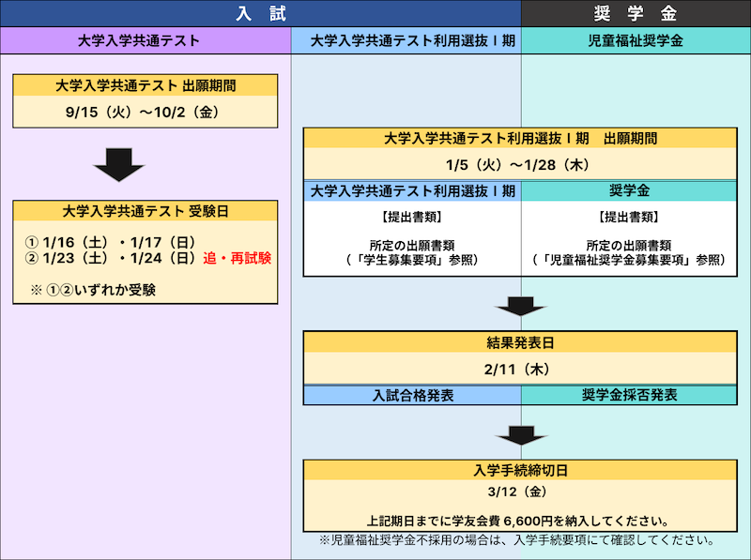The width and height of the screenshot is (751, 560).
Task: Select the 入試 header bar
Action: pyautogui.click(x=261, y=13)
